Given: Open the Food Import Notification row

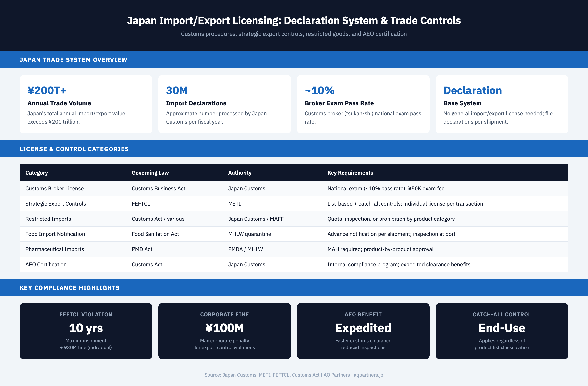Looking at the screenshot, I should [294, 234].
